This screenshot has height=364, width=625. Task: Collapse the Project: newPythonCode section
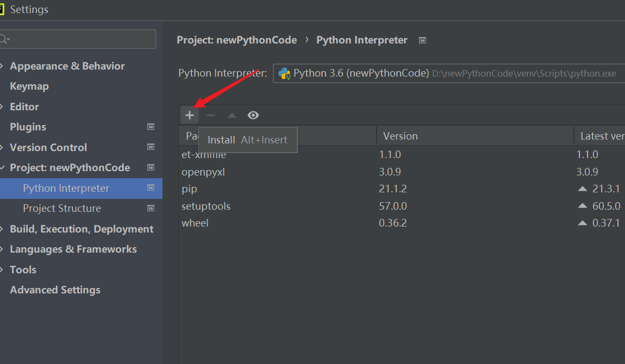coord(3,168)
